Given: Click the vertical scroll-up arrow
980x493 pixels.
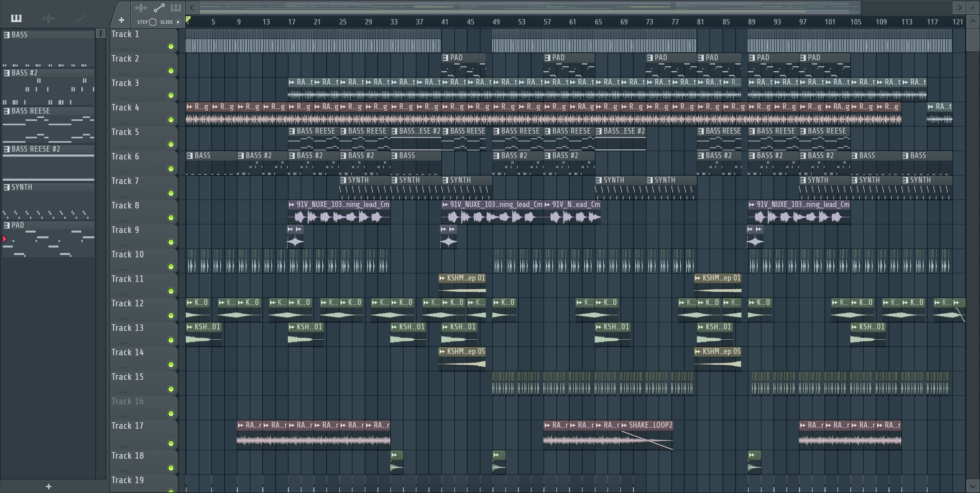Looking at the screenshot, I should (973, 21).
